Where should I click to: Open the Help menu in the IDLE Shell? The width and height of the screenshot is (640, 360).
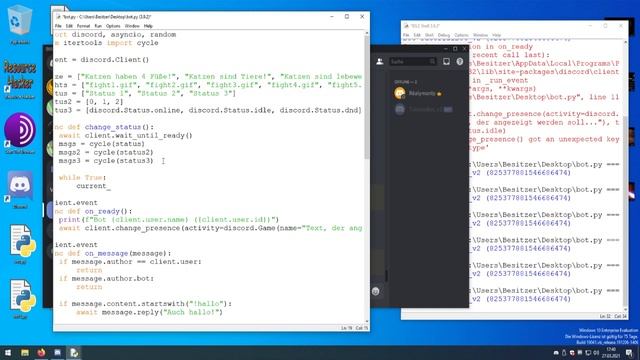496,35
